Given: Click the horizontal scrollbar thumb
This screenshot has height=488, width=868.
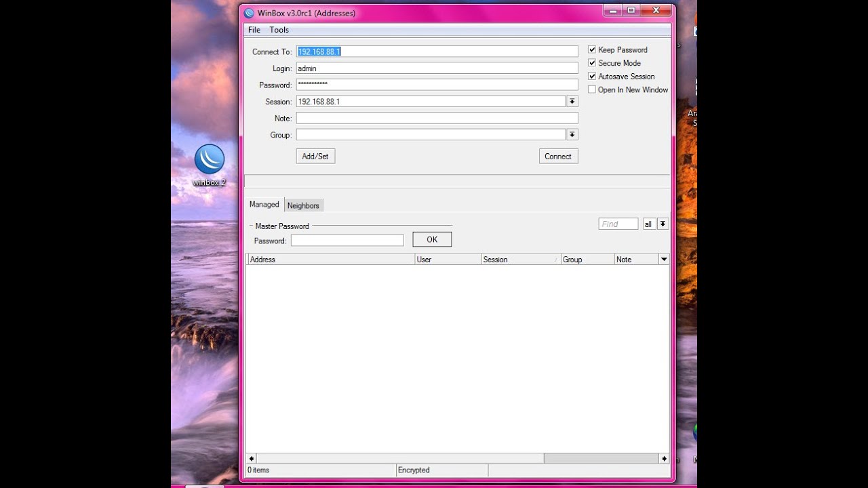Looking at the screenshot, I should (x=400, y=459).
